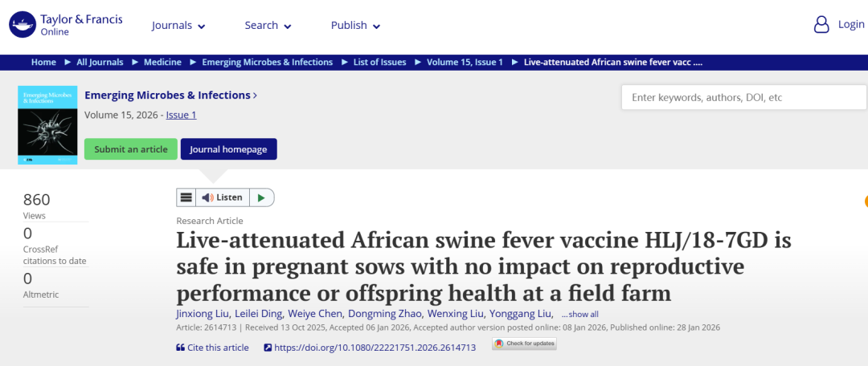Open the DOI link for the article
Screen dimensions: 868x366
point(375,348)
